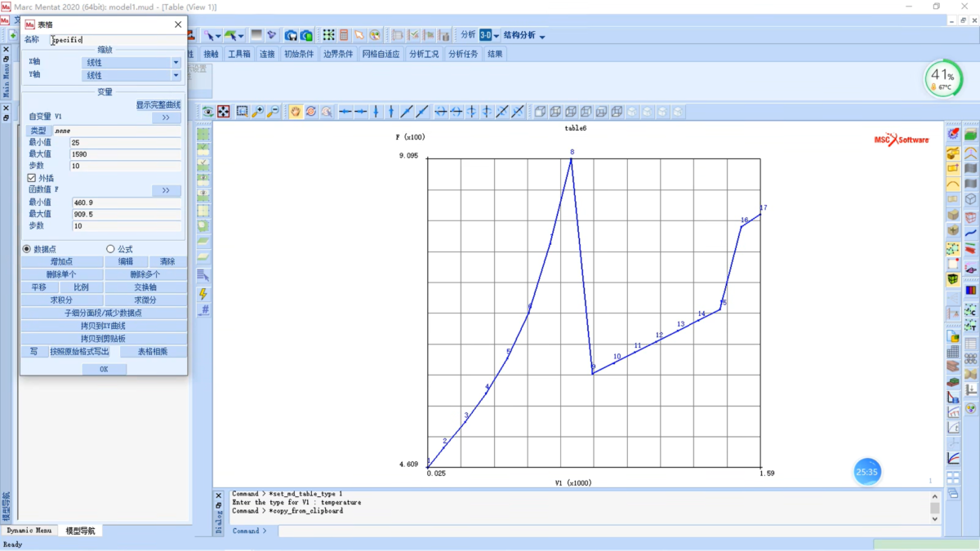980x551 pixels.
Task: Open the calculator icon in top toolbar
Action: click(x=344, y=35)
